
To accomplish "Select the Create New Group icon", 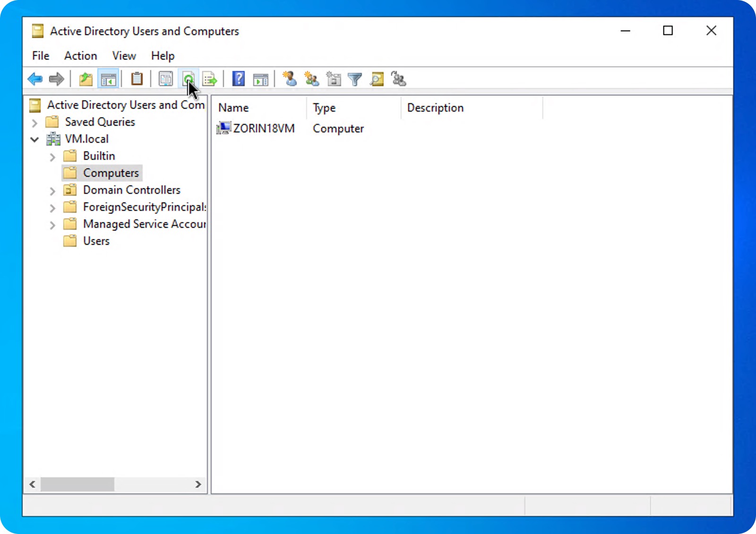I will click(x=311, y=79).
